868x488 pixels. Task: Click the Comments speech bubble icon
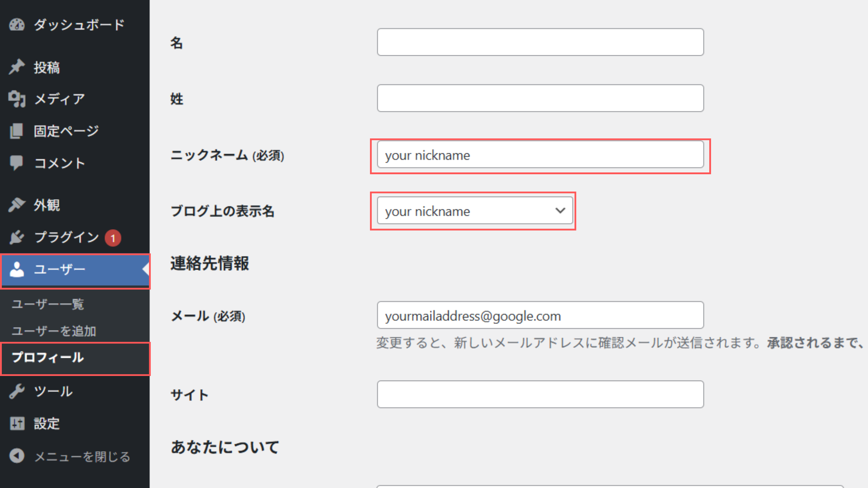[17, 163]
